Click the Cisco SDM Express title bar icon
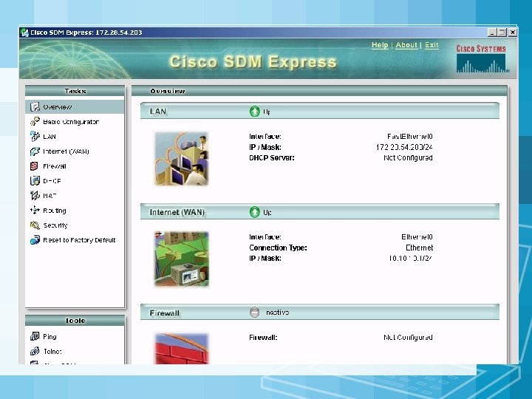The height and width of the screenshot is (399, 532). point(24,33)
